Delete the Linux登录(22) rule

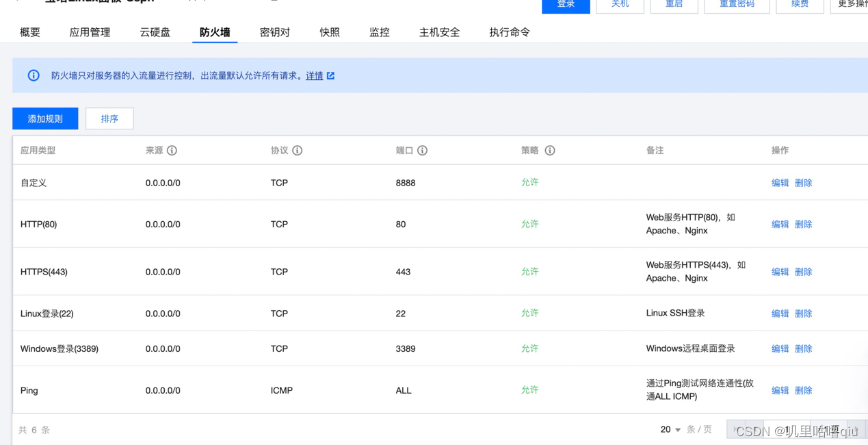pos(804,314)
